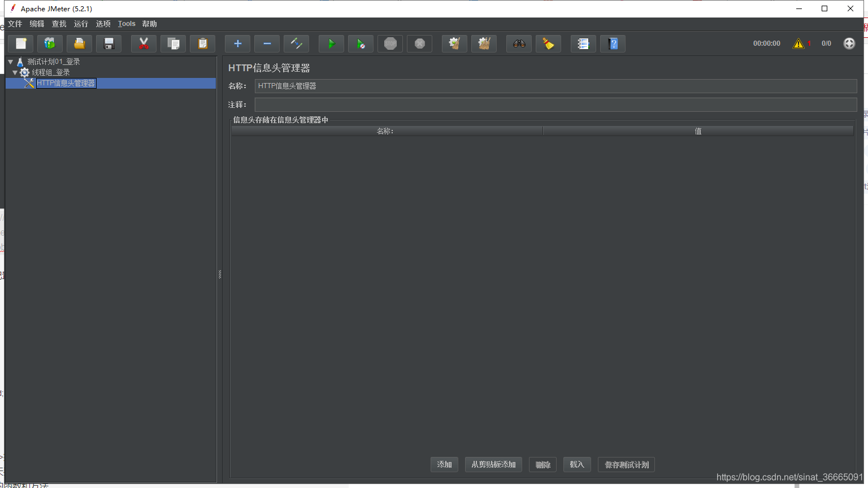Clear all results with double broom
The height and width of the screenshot is (488, 868).
click(484, 43)
